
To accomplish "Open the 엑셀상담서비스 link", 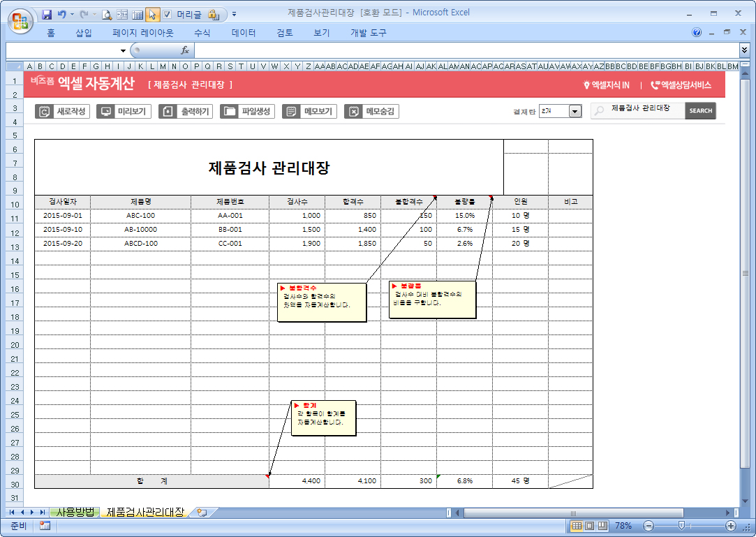I will click(x=681, y=85).
